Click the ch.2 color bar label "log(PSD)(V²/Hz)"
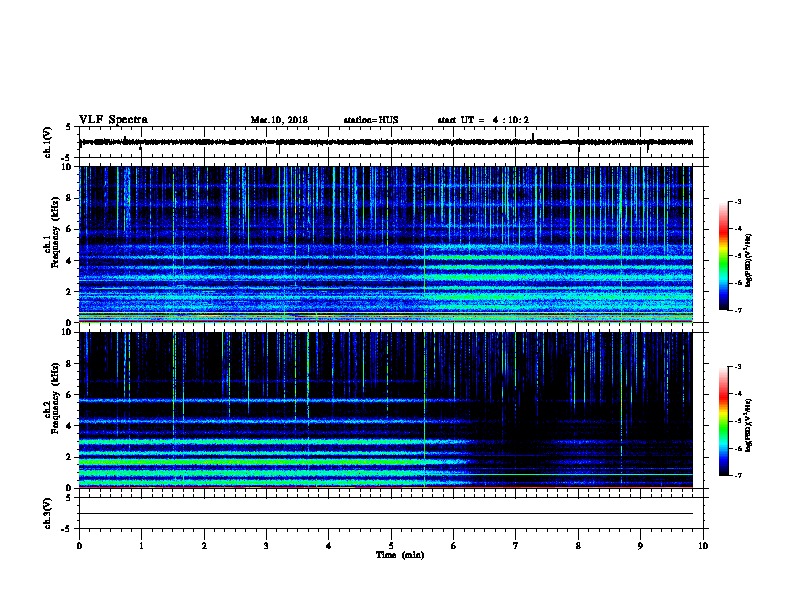The height and width of the screenshot is (612, 792). coord(749,425)
